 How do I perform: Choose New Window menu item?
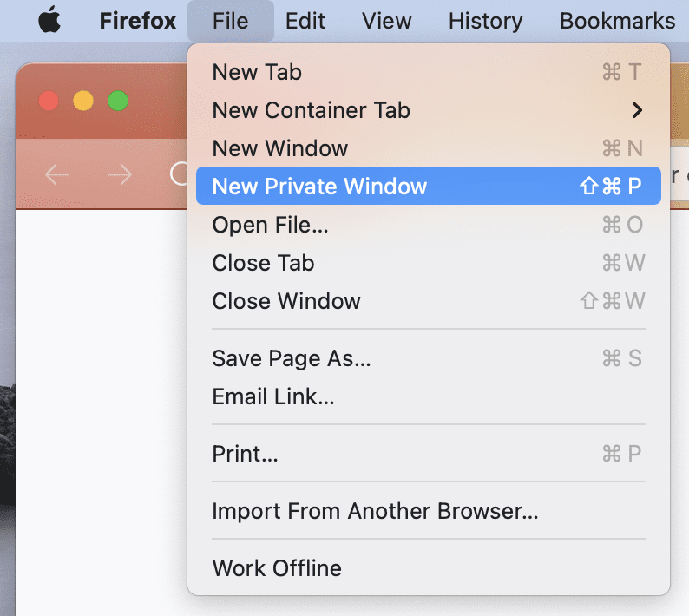279,148
